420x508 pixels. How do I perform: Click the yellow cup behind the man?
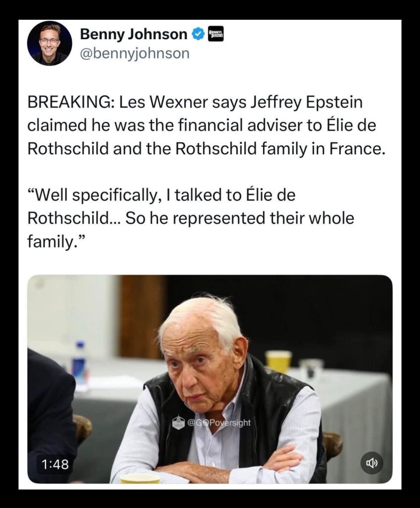point(278,361)
